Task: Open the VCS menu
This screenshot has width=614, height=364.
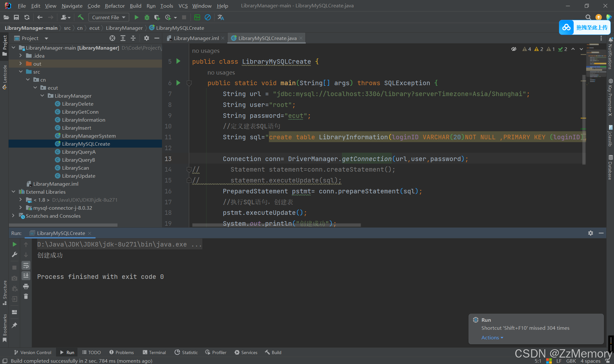Action: point(183,6)
